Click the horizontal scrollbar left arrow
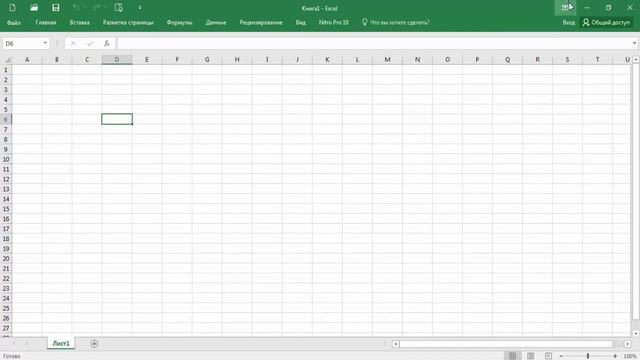 point(396,344)
